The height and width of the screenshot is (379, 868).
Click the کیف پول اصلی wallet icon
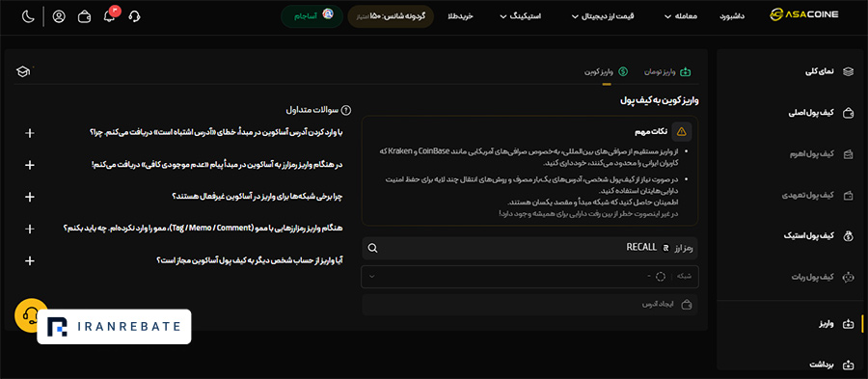click(x=848, y=113)
